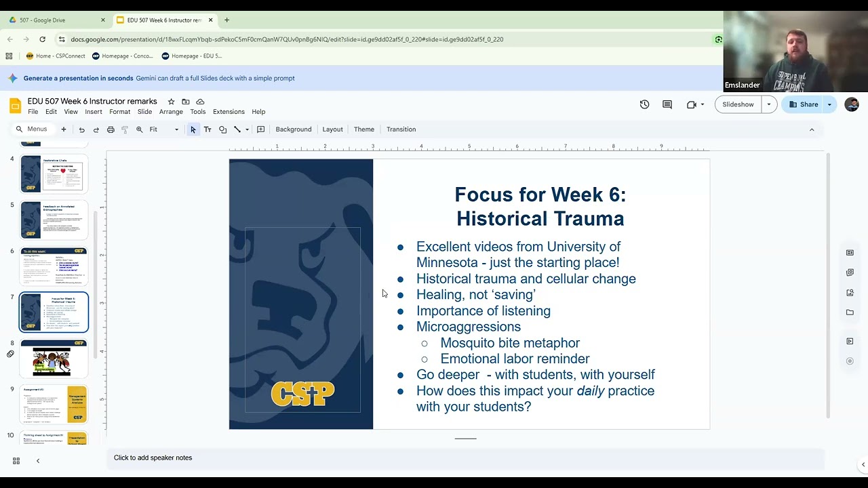Click the Redo arrow
868x488 pixels.
[96, 129]
